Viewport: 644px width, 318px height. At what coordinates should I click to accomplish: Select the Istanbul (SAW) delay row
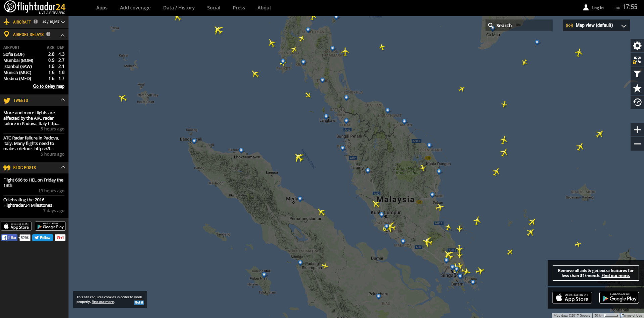(34, 66)
